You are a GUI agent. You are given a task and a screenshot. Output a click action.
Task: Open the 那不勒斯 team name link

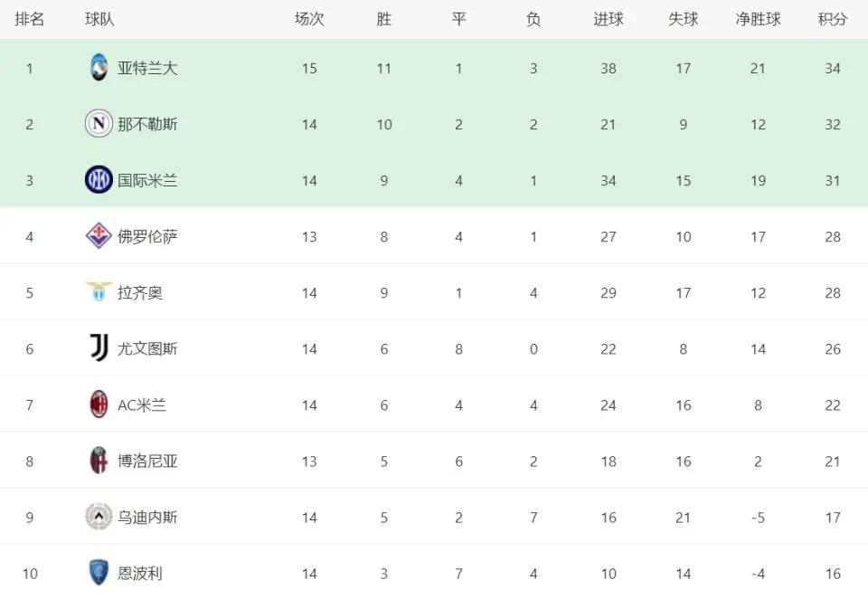147,124
